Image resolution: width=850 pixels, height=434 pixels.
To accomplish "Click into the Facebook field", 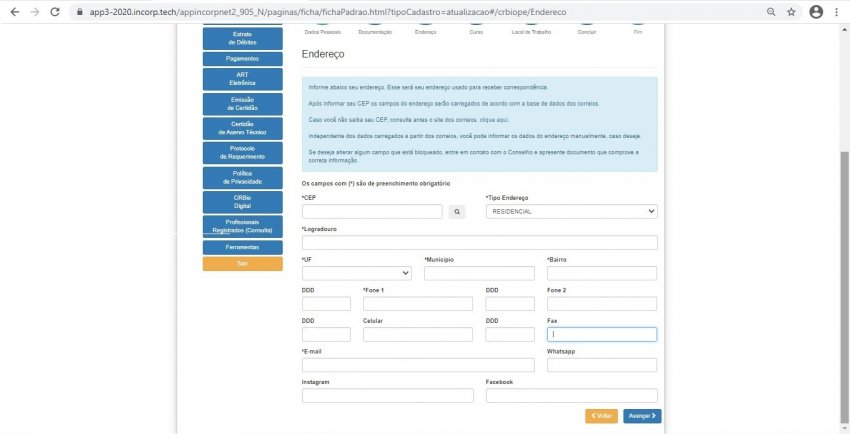I will (571, 396).
